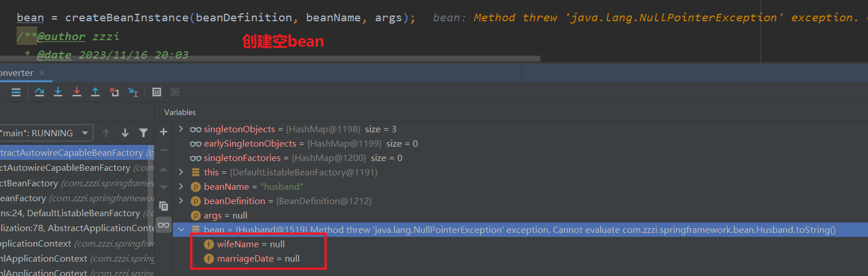This screenshot has width=868, height=276.
Task: Expand the singletonObjects variable node
Action: (181, 129)
